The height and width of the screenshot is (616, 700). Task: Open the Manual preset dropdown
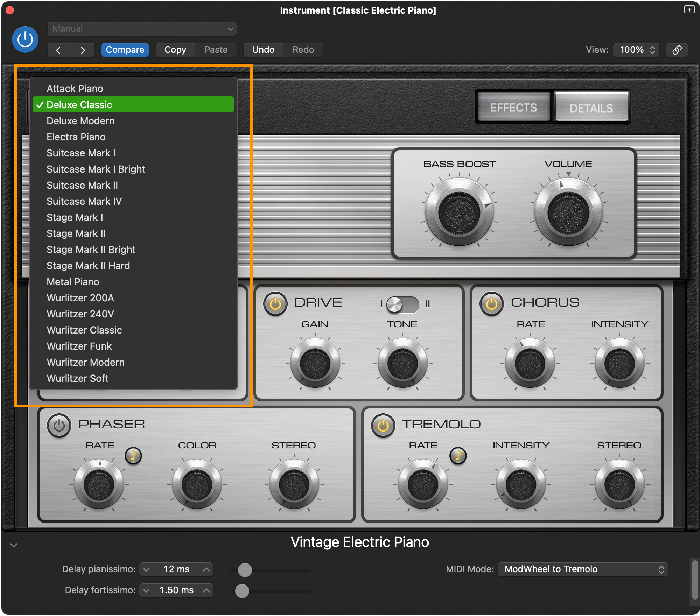[142, 29]
